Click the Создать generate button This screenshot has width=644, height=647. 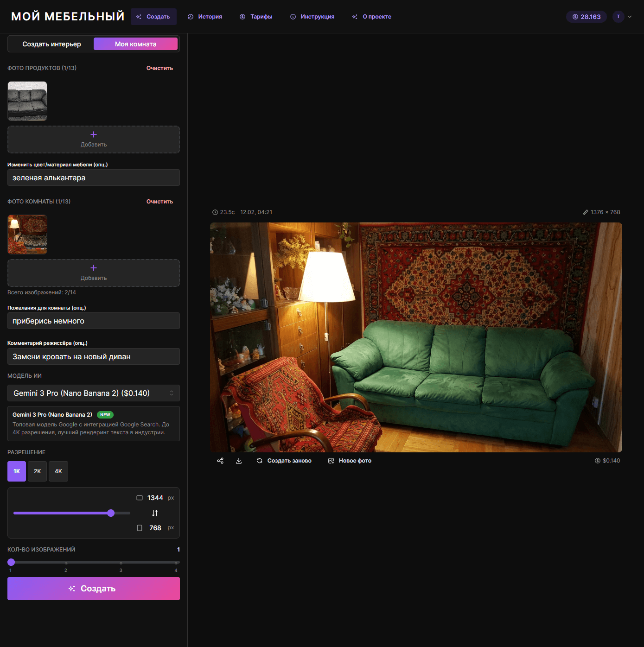(94, 589)
